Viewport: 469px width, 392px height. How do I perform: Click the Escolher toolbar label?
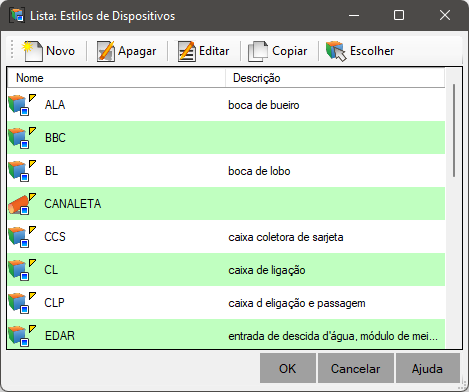pyautogui.click(x=372, y=51)
